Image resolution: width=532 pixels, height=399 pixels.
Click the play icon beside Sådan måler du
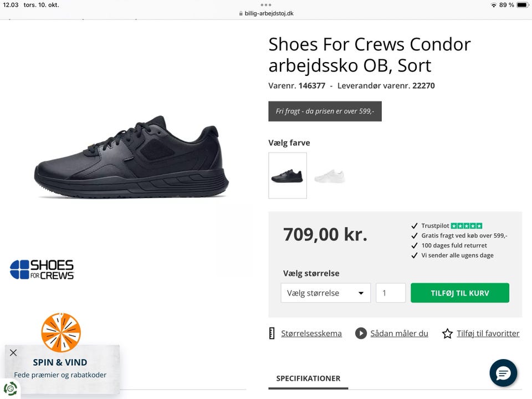[361, 334]
